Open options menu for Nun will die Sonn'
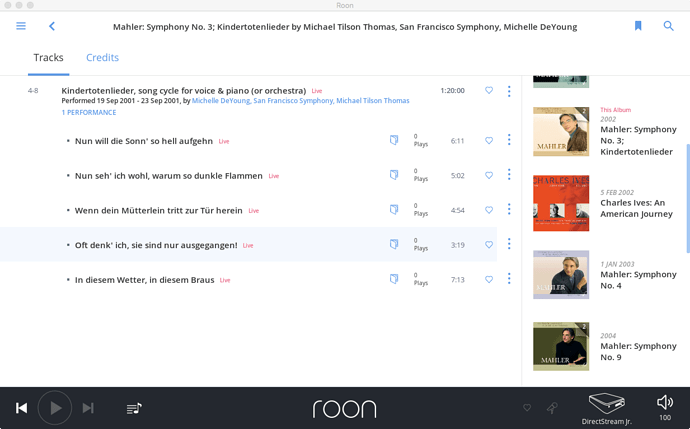 pos(509,140)
